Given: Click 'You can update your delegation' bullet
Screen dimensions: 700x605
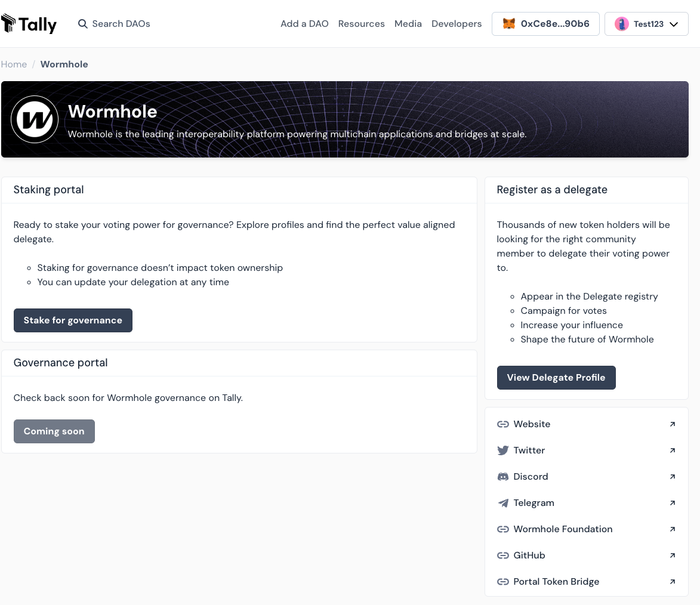Looking at the screenshot, I should tap(133, 282).
